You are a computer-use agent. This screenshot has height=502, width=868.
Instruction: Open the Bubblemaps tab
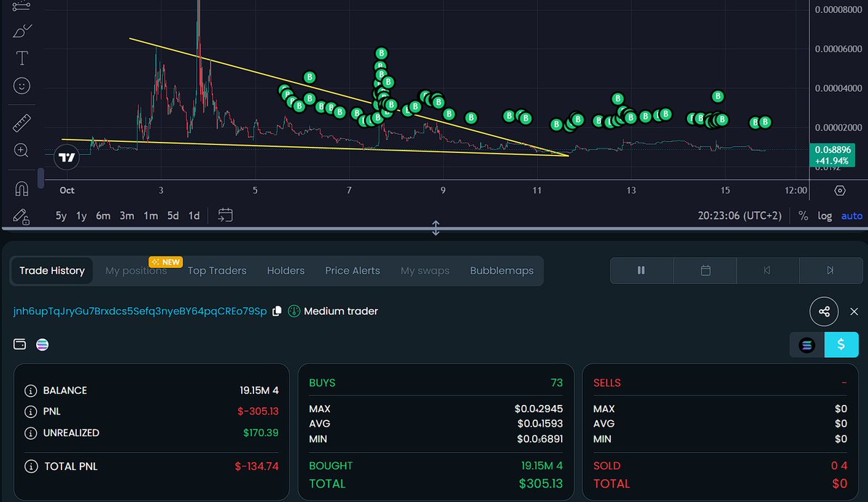pyautogui.click(x=502, y=271)
